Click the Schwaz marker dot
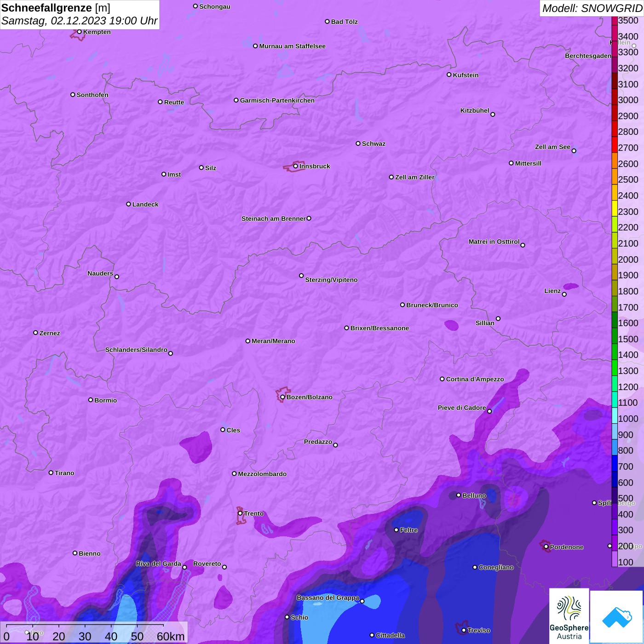Screen dimensions: 644x644 coord(358,144)
